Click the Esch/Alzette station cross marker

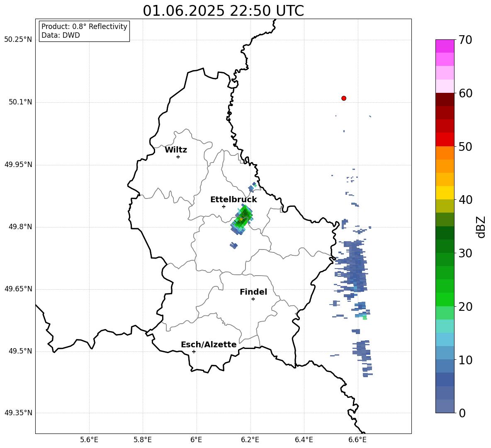coord(194,351)
